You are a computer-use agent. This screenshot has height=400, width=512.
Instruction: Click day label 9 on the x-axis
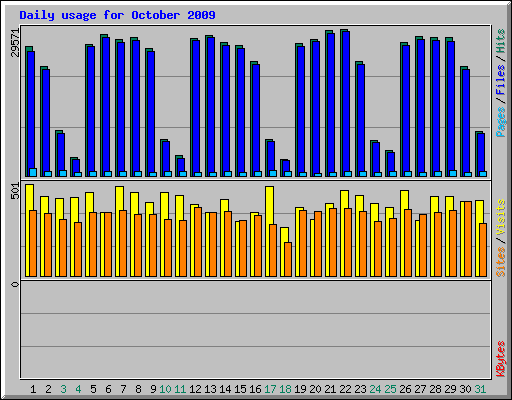pyautogui.click(x=153, y=389)
